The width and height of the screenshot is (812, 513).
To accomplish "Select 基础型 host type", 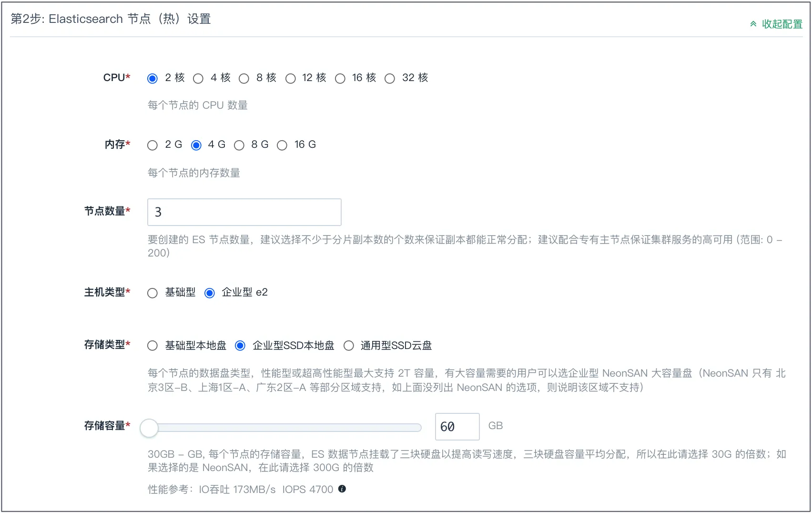I will 152,293.
